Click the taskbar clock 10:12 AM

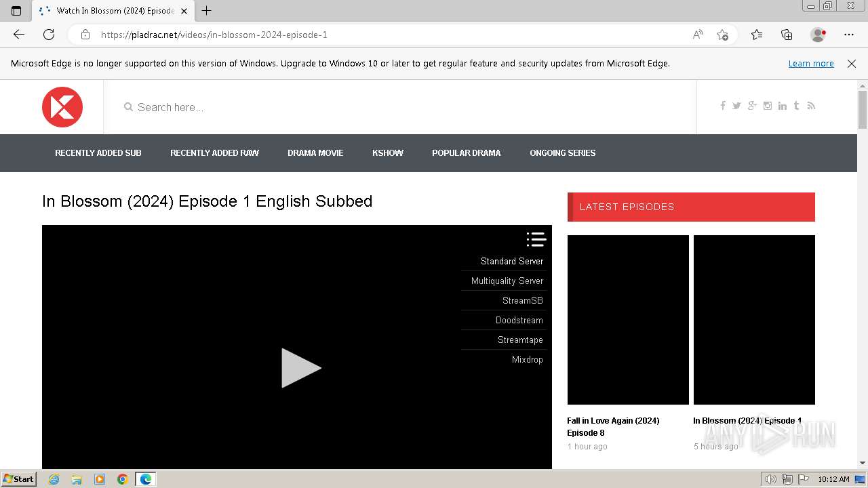833,479
